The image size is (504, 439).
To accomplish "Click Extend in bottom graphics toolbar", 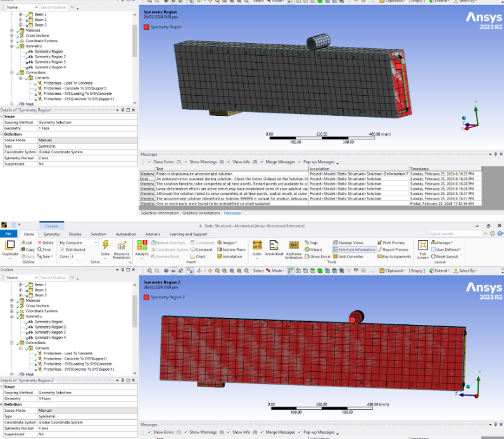I will tap(439, 270).
